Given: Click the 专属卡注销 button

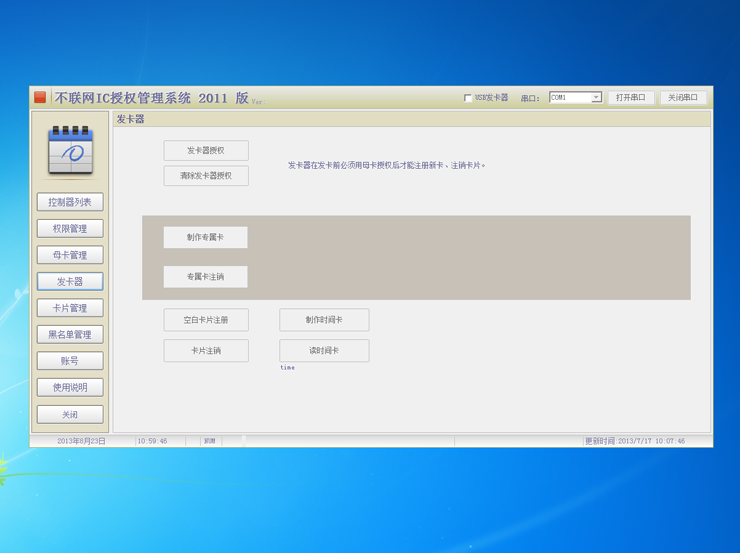Looking at the screenshot, I should coord(205,276).
